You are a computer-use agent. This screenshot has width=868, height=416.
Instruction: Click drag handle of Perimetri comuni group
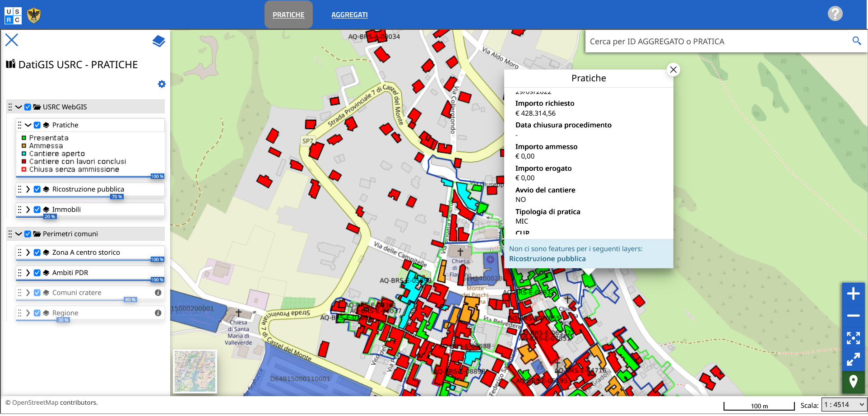(10, 234)
